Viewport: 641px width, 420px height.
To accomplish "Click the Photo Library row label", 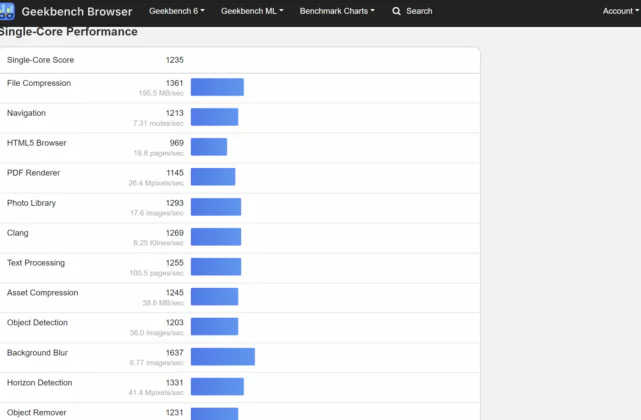I will pyautogui.click(x=31, y=203).
